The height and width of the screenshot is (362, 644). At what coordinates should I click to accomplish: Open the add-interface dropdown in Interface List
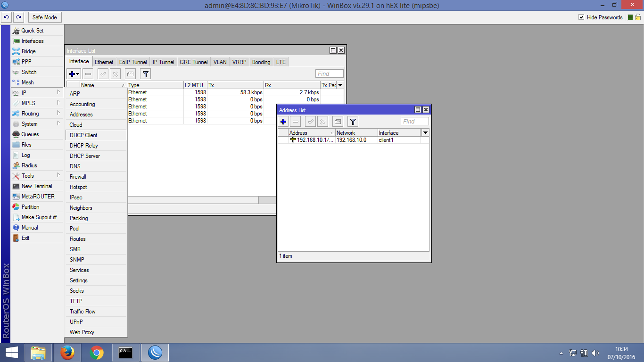click(x=74, y=74)
